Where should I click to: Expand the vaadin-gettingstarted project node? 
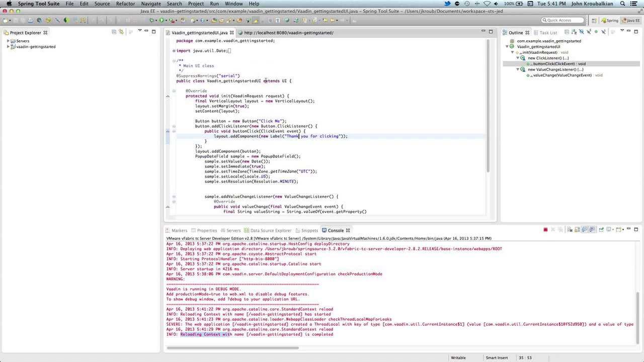(8, 47)
